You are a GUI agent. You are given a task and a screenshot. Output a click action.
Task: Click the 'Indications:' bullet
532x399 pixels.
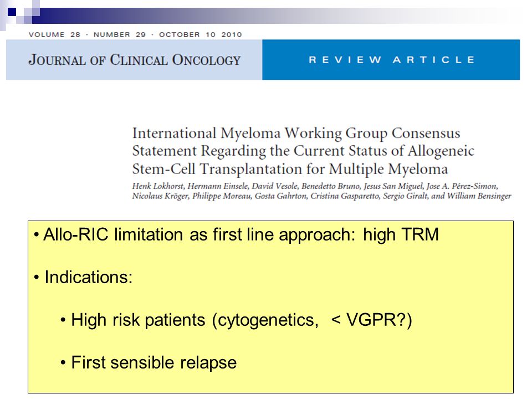[x=83, y=277]
